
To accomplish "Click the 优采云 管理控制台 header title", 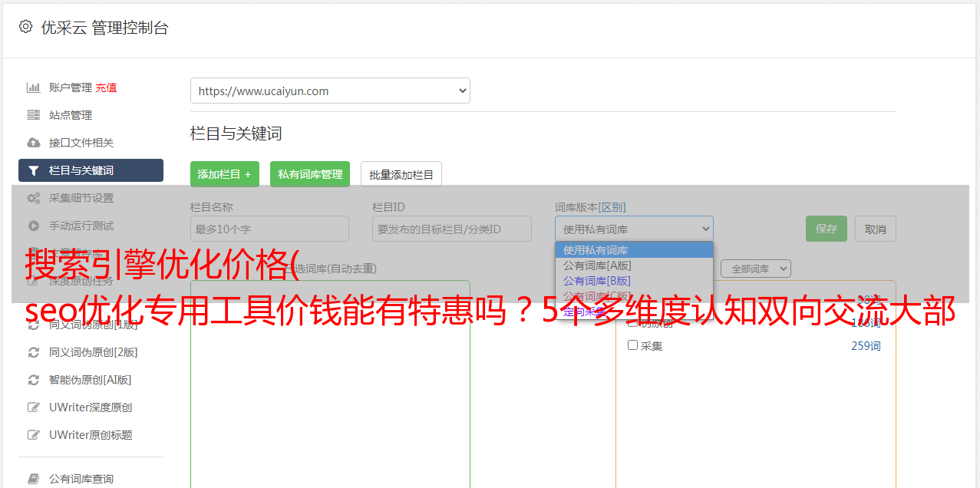I will [104, 28].
